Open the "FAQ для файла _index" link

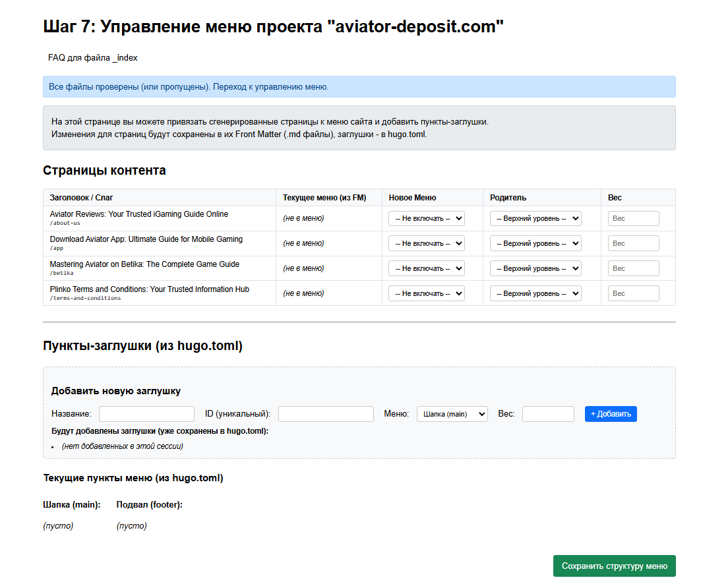[x=92, y=58]
